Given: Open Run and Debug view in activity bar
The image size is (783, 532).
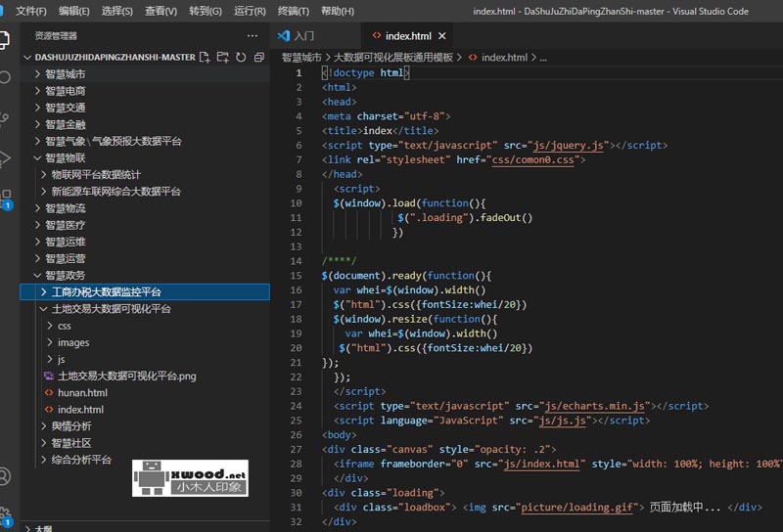Looking at the screenshot, I should (4, 158).
